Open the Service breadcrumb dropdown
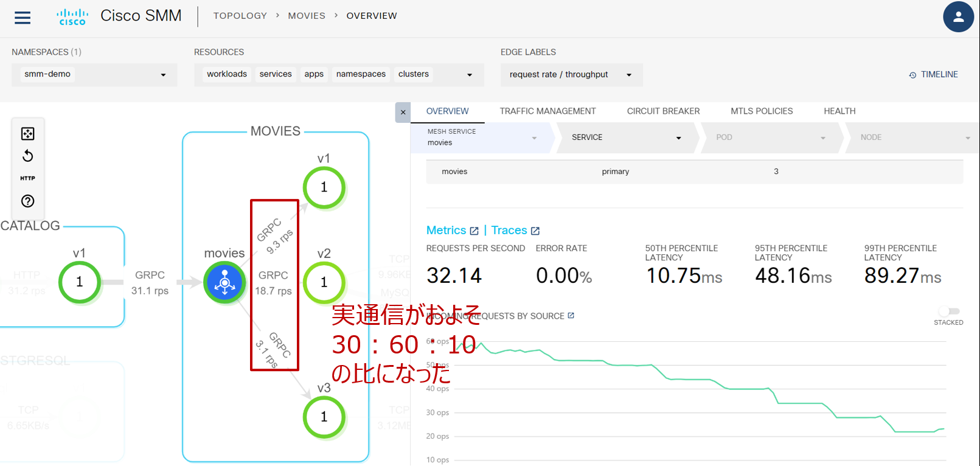Viewport: 980px width, 466px height. coord(627,137)
